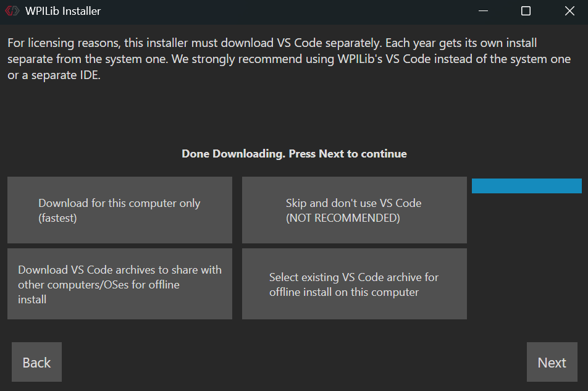Click 'other computers/OSes for offline' text

coord(99,285)
